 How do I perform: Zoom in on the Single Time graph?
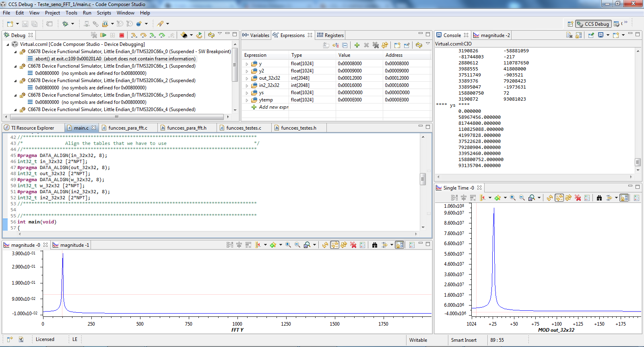coord(512,198)
